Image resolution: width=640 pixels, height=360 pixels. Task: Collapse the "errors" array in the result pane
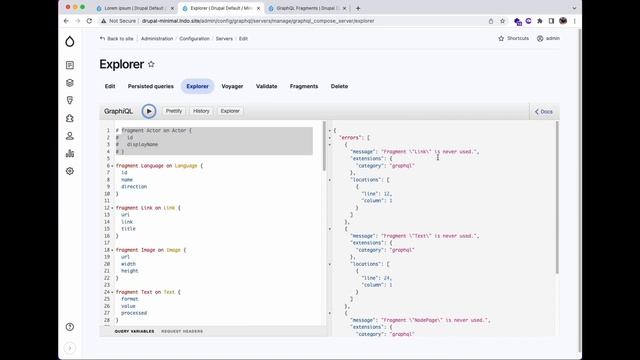330,138
